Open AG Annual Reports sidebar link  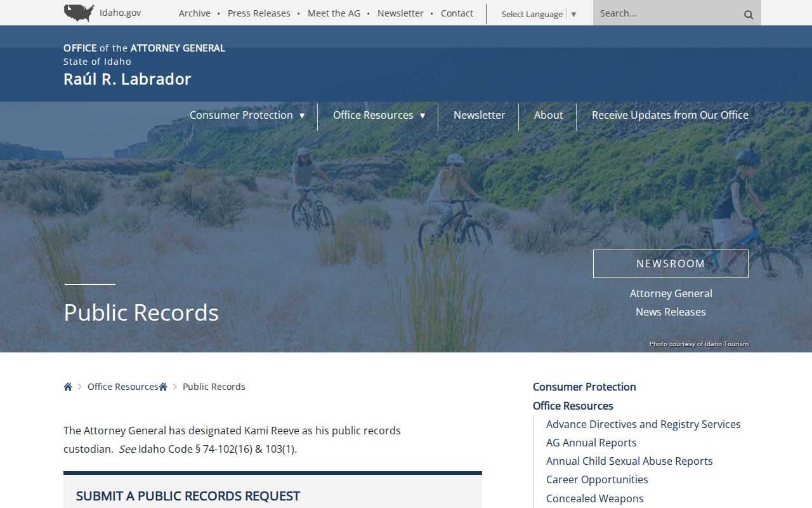[591, 443]
